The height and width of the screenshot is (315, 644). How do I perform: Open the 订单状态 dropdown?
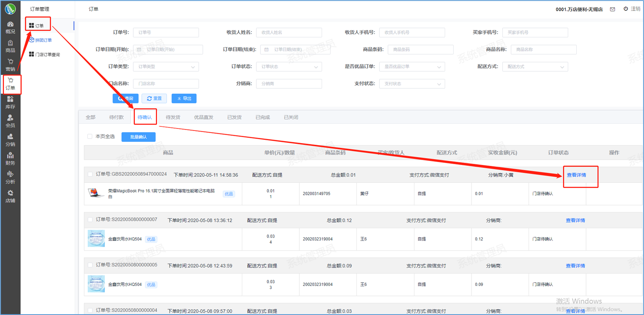(x=289, y=67)
